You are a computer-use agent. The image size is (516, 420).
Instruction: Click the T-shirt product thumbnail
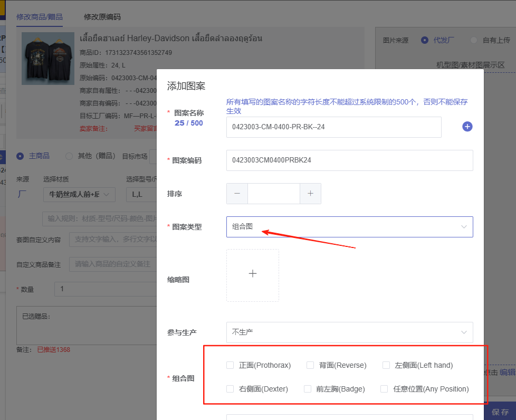click(x=41, y=59)
